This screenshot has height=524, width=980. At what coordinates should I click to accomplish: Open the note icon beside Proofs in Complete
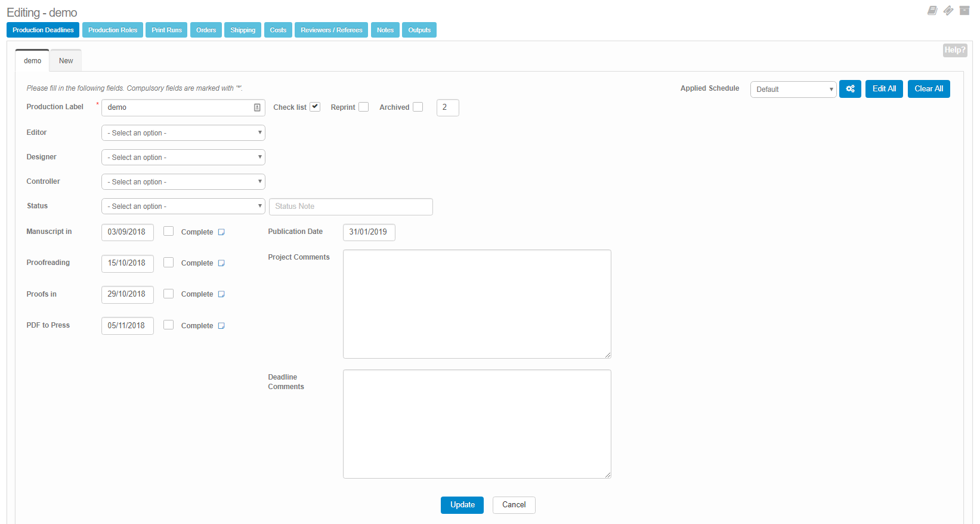[x=221, y=294]
